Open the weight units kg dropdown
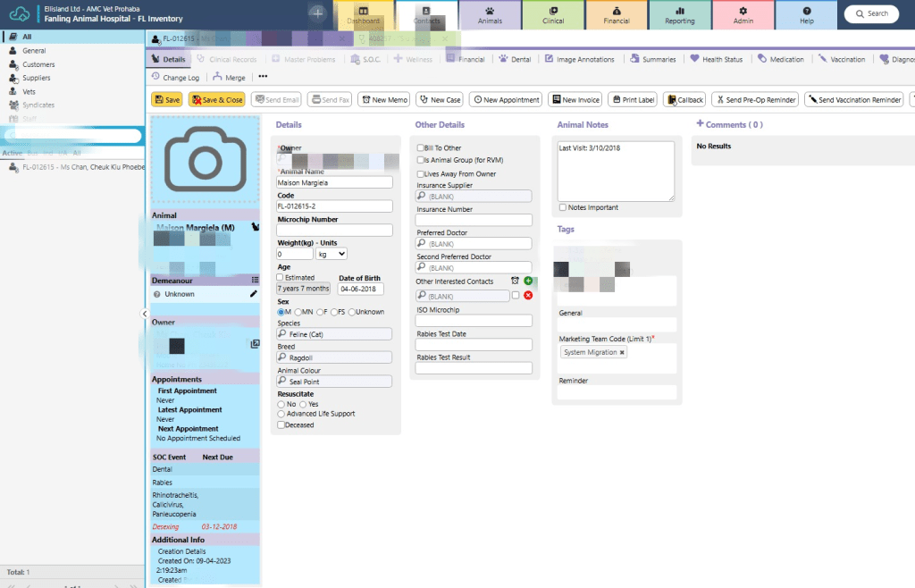The width and height of the screenshot is (915, 588). (x=331, y=255)
